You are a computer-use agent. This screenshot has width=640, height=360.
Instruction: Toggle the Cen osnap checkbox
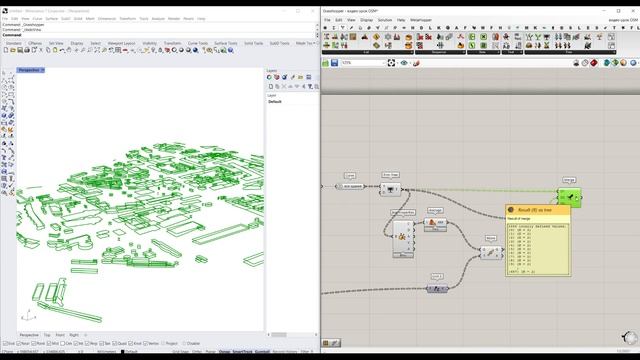62,343
